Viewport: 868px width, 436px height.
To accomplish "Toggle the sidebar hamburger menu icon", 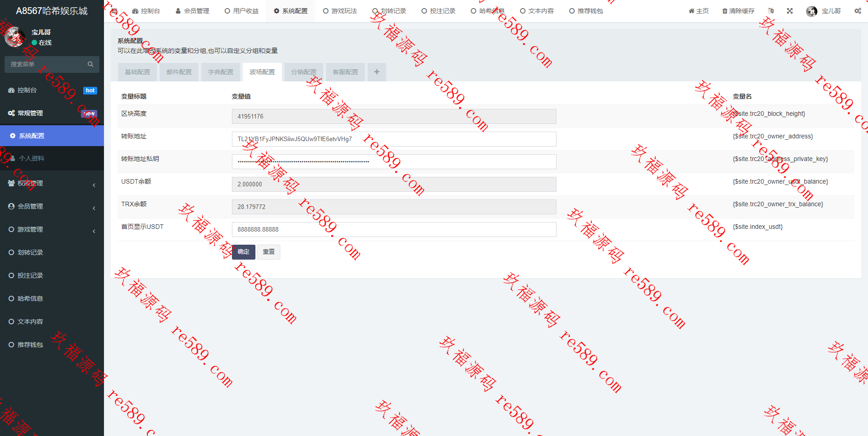I will click(x=114, y=11).
